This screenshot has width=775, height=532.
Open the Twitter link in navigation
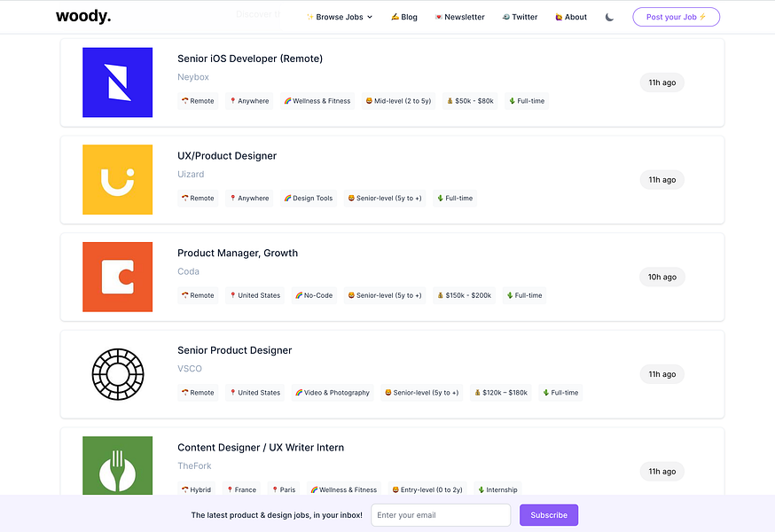[520, 17]
